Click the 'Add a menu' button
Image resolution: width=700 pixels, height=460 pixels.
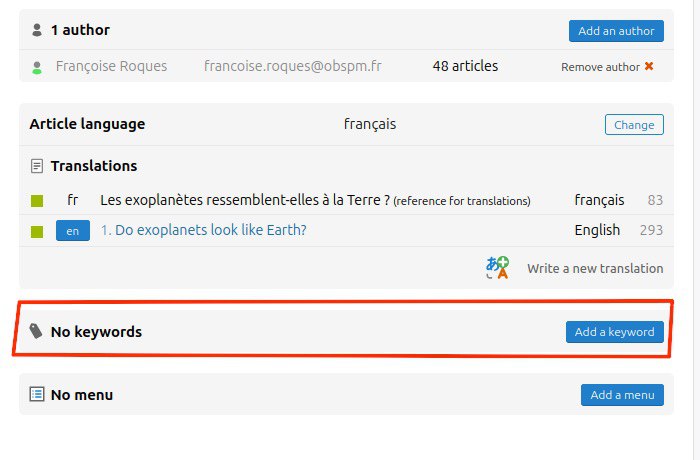(x=622, y=395)
